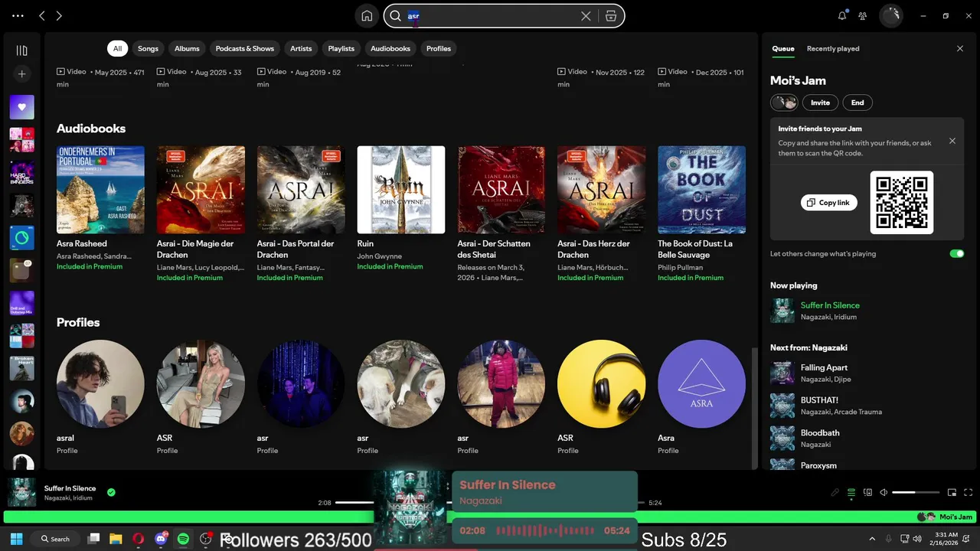The width and height of the screenshot is (980, 551).
Task: Filter results by Artists
Action: (301, 48)
